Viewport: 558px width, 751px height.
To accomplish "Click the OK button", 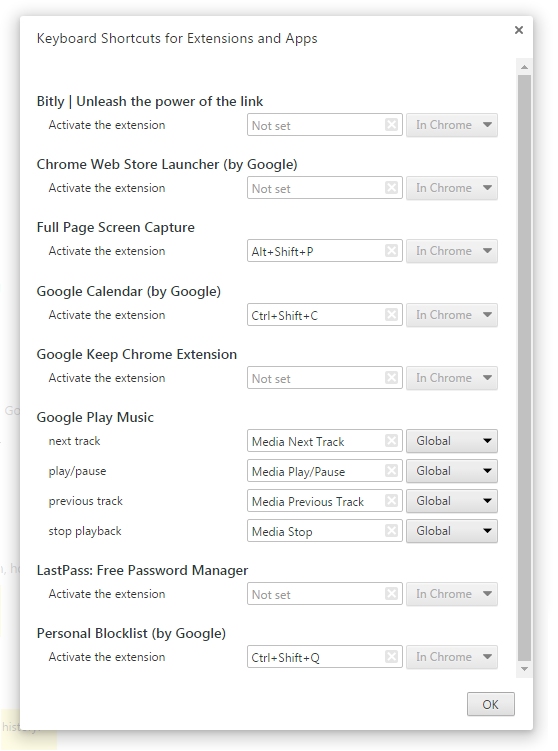I will point(490,704).
